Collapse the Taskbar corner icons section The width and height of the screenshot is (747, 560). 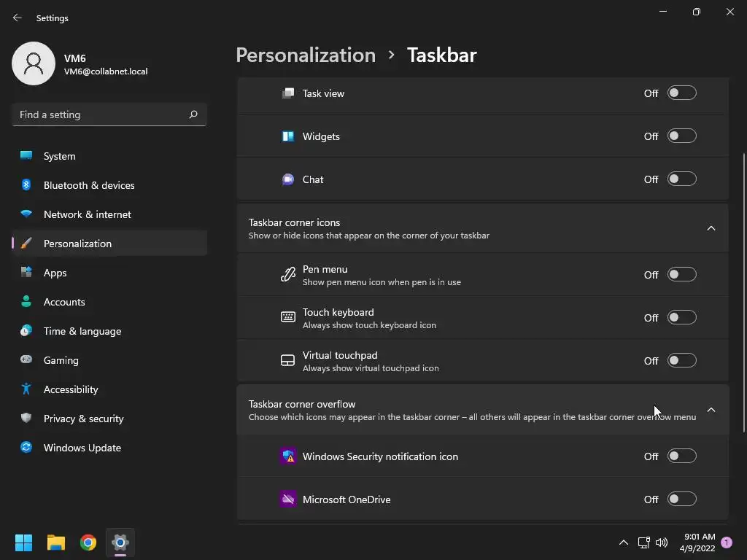point(711,228)
